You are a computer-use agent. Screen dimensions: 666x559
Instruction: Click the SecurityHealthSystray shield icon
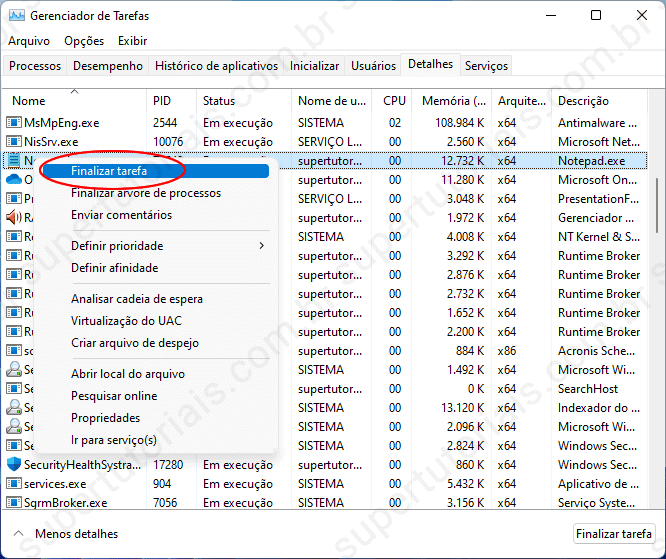[14, 465]
